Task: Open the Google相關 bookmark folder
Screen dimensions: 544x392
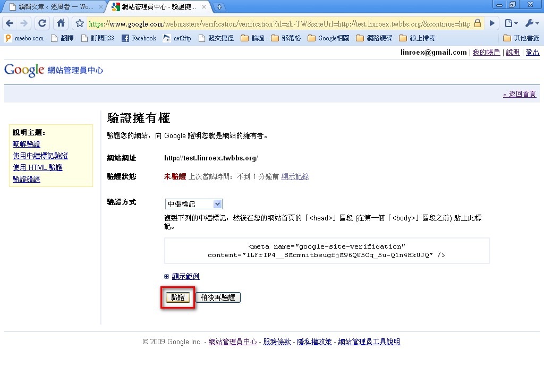Action: (328, 38)
